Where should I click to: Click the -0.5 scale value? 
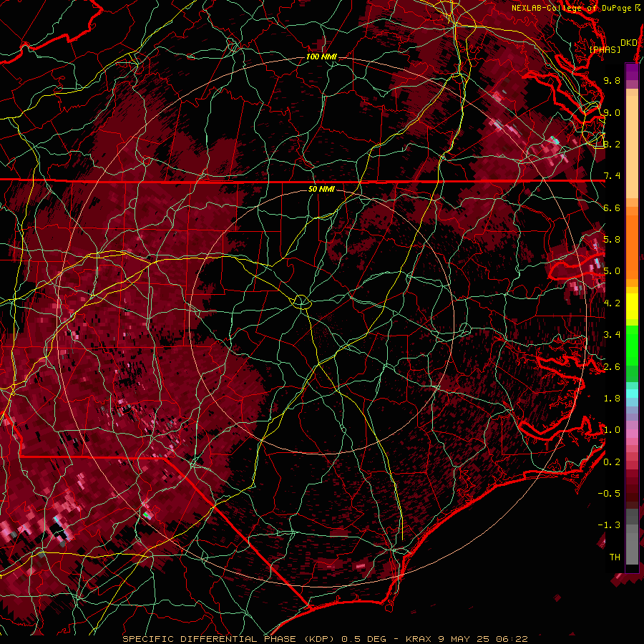609,494
